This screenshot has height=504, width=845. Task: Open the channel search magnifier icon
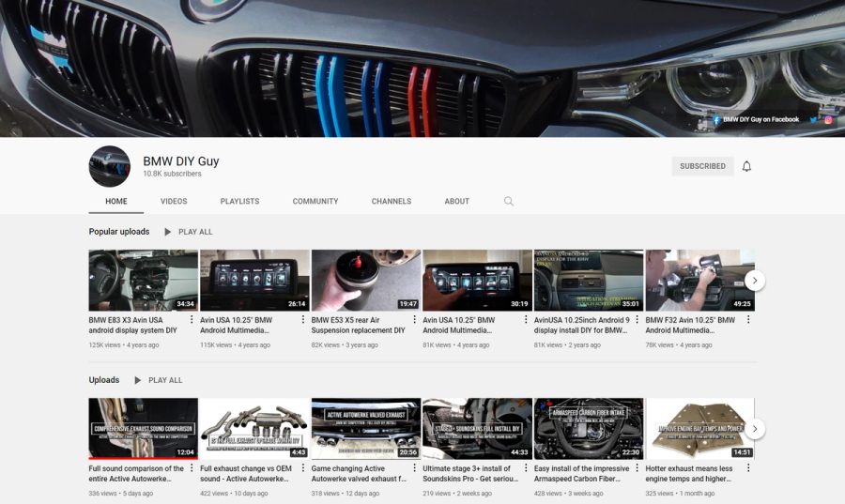[508, 202]
